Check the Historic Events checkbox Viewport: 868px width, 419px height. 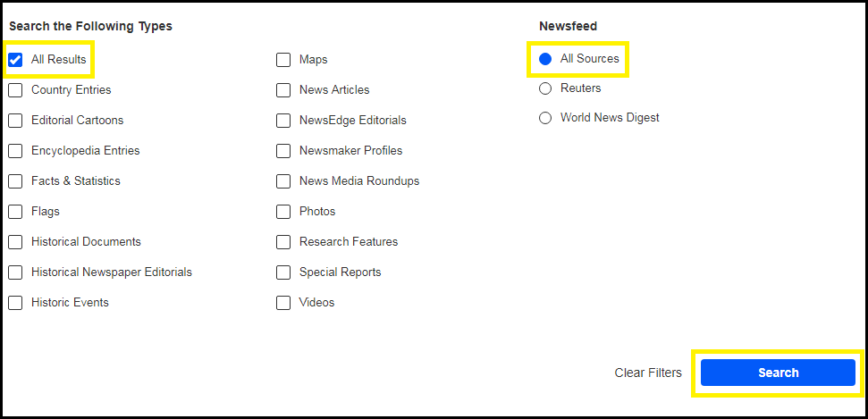[x=15, y=303]
